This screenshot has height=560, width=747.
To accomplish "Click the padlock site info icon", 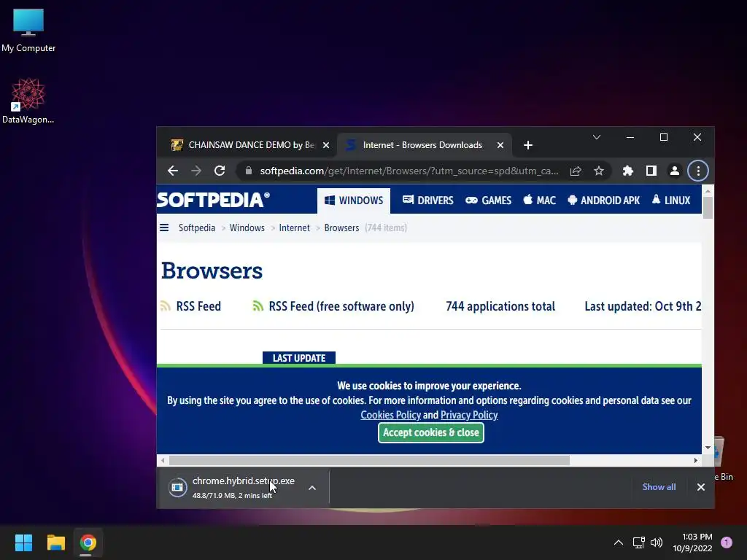I will point(248,170).
